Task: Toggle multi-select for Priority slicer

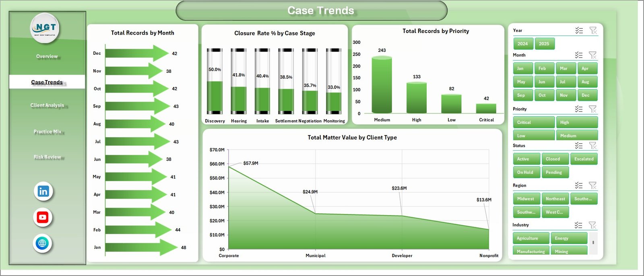Action: [579, 109]
